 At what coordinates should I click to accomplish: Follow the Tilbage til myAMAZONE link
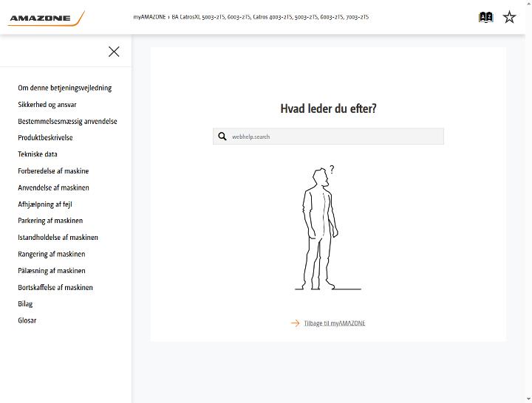[335, 323]
